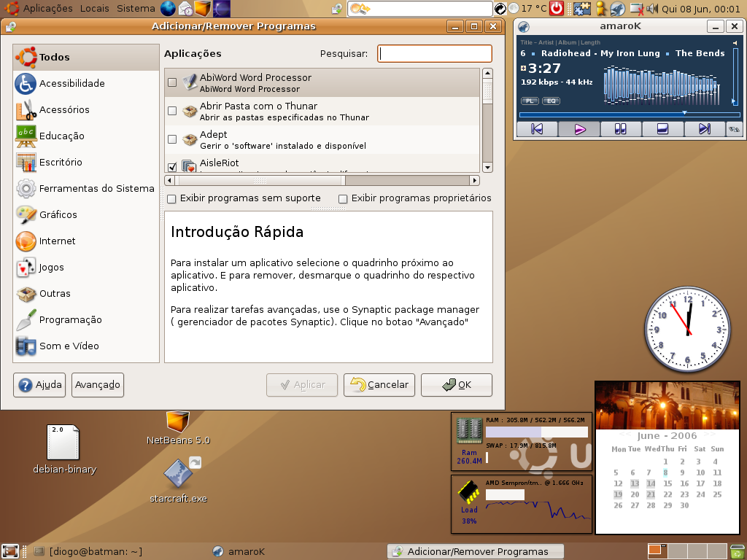
Task: Select the Todos category
Action: (x=86, y=57)
